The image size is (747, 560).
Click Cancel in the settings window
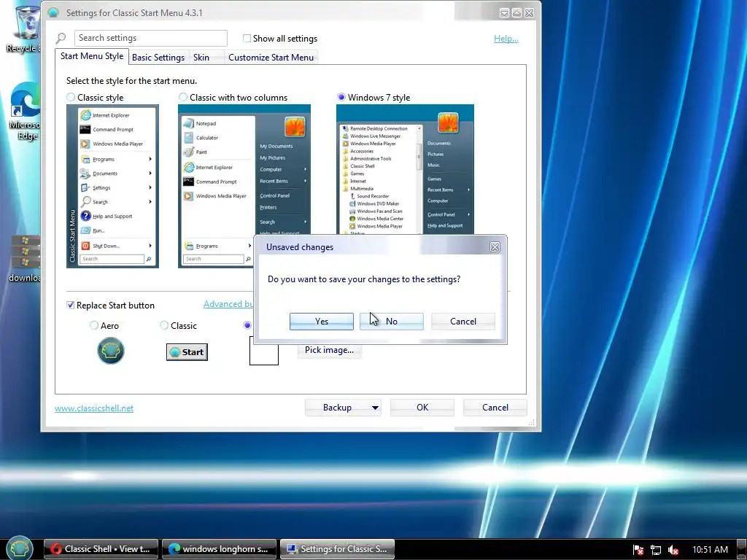point(495,408)
